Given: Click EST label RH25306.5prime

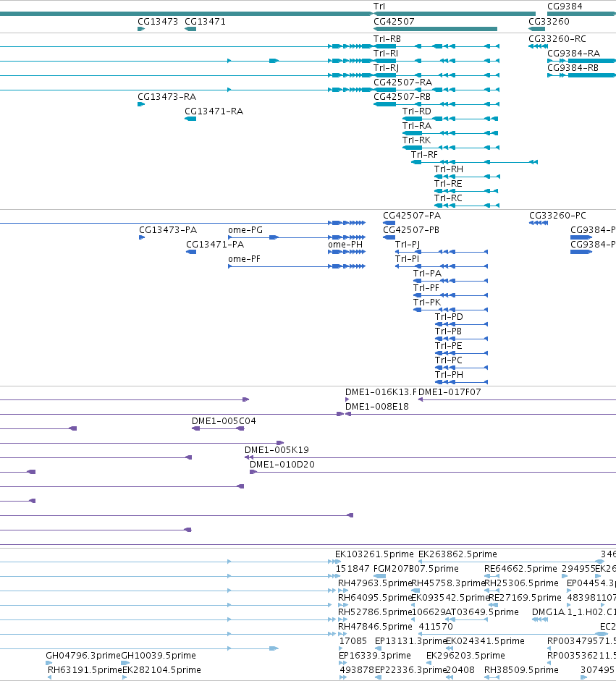Looking at the screenshot, I should click(x=521, y=583).
